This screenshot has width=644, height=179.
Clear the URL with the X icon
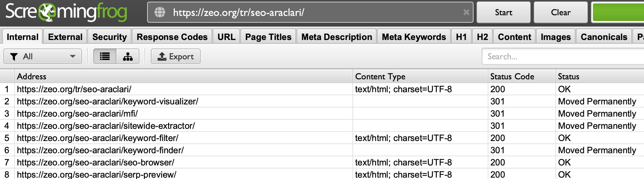click(466, 12)
